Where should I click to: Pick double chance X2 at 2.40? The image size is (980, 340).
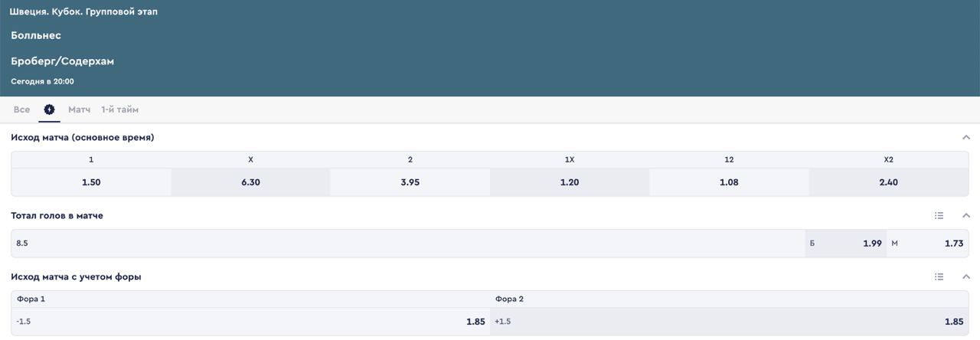pos(888,182)
